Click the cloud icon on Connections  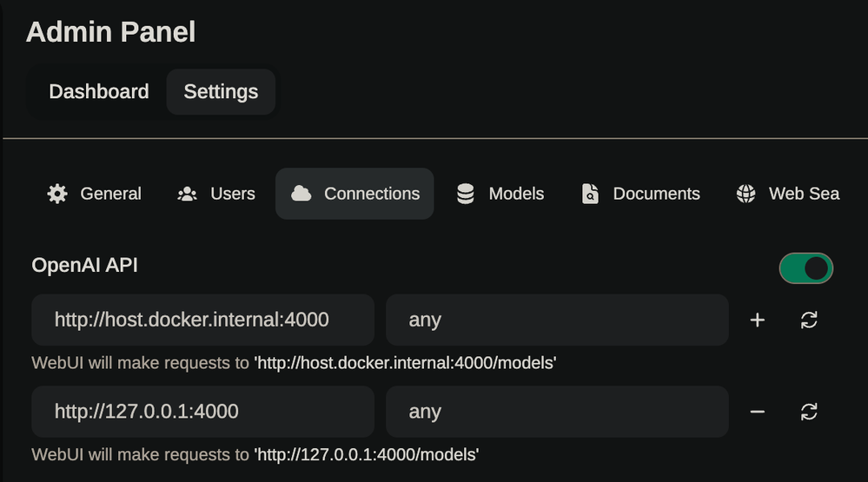pos(301,194)
